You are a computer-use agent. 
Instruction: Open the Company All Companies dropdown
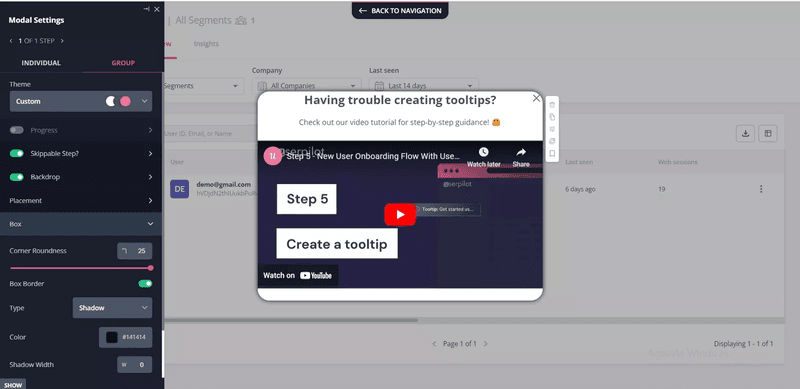tap(307, 86)
